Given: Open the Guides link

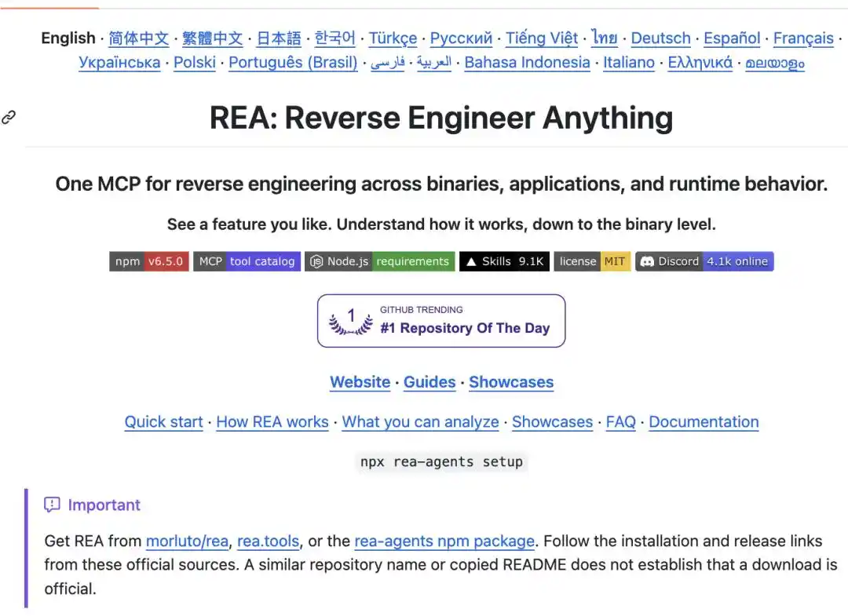Looking at the screenshot, I should [430, 382].
